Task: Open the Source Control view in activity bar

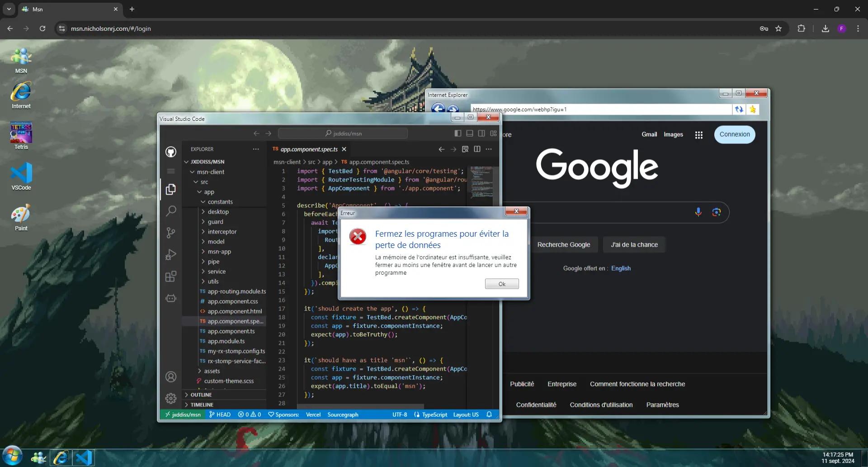Action: tap(170, 233)
